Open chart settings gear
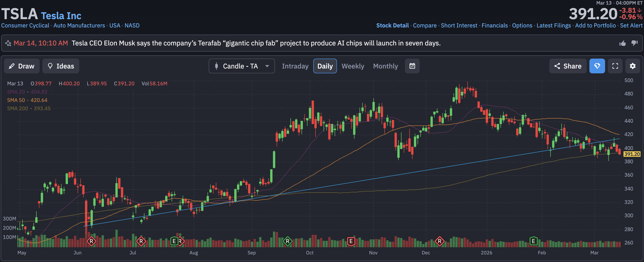The width and height of the screenshot is (644, 262). (x=632, y=66)
